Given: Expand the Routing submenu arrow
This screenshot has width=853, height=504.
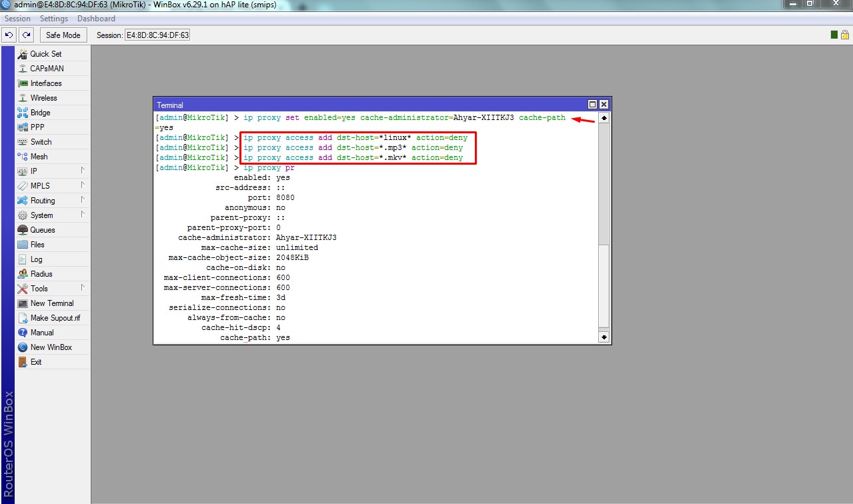Looking at the screenshot, I should pos(83,200).
